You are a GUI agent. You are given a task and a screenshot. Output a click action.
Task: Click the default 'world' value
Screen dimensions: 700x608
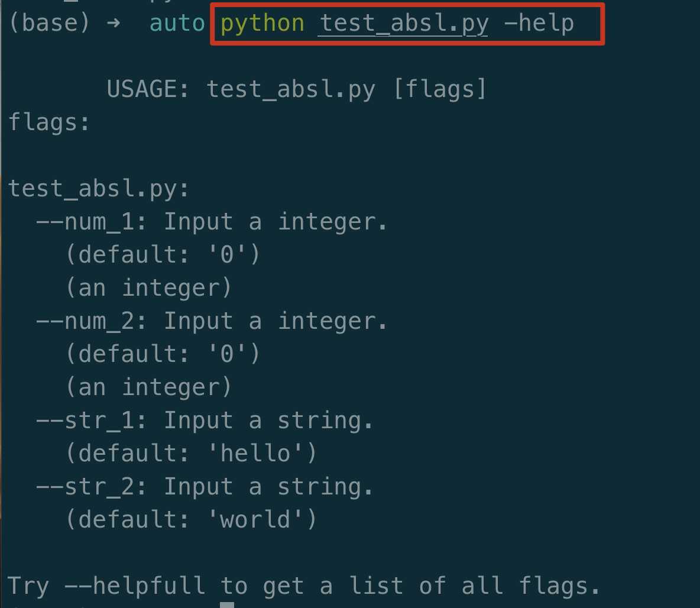pyautogui.click(x=255, y=519)
